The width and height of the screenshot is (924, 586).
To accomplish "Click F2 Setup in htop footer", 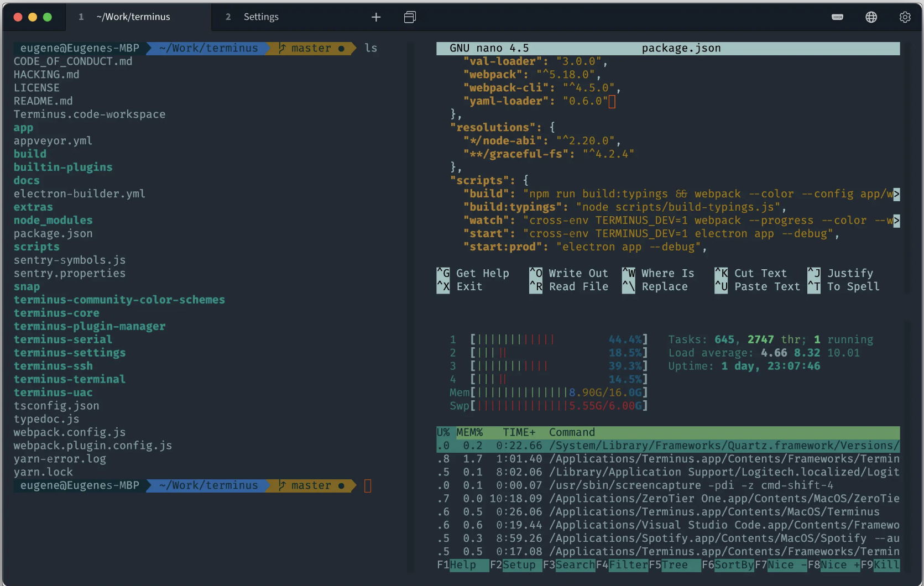I will pos(519,565).
